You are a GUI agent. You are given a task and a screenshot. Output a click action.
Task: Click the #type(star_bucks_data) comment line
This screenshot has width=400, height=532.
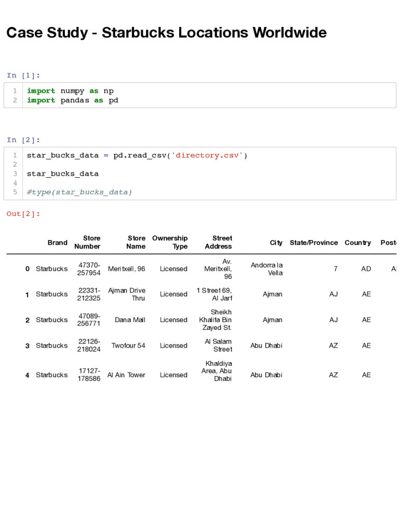(79, 192)
